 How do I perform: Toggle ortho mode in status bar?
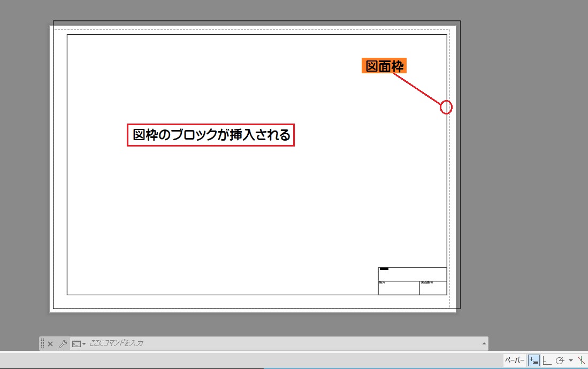pyautogui.click(x=547, y=360)
